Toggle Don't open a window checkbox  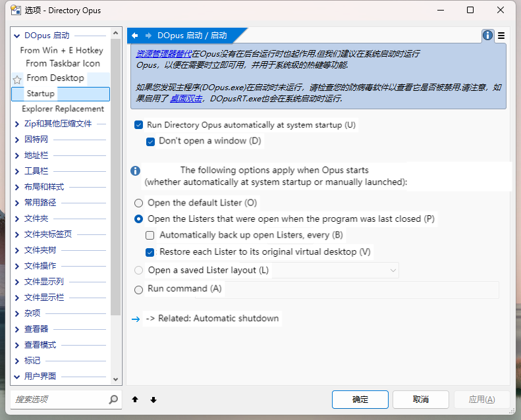[x=151, y=142]
